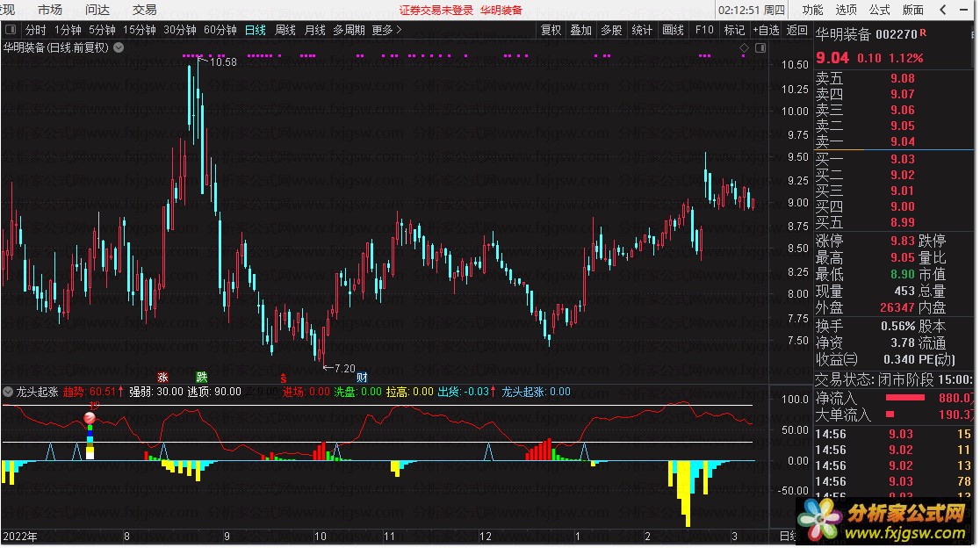980x548 pixels.
Task: Click latest price 9.04 in quote panel
Action: [x=832, y=58]
